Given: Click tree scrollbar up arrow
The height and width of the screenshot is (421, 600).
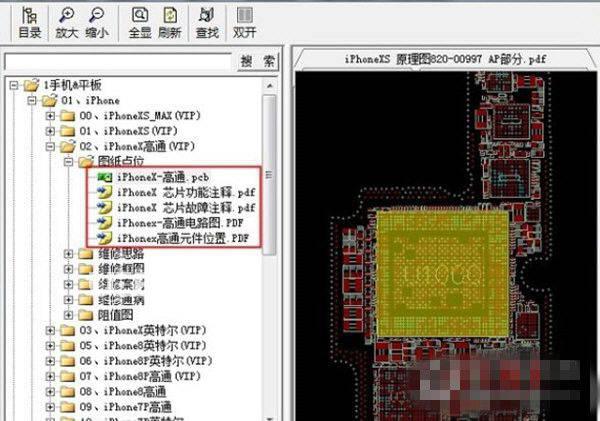Looking at the screenshot, I should pyautogui.click(x=269, y=86).
